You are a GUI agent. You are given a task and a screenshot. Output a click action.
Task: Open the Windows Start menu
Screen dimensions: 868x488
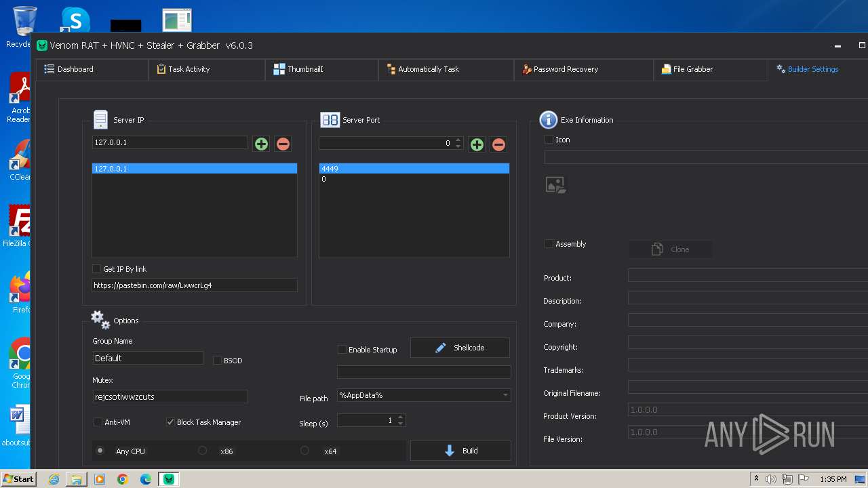tap(18, 479)
